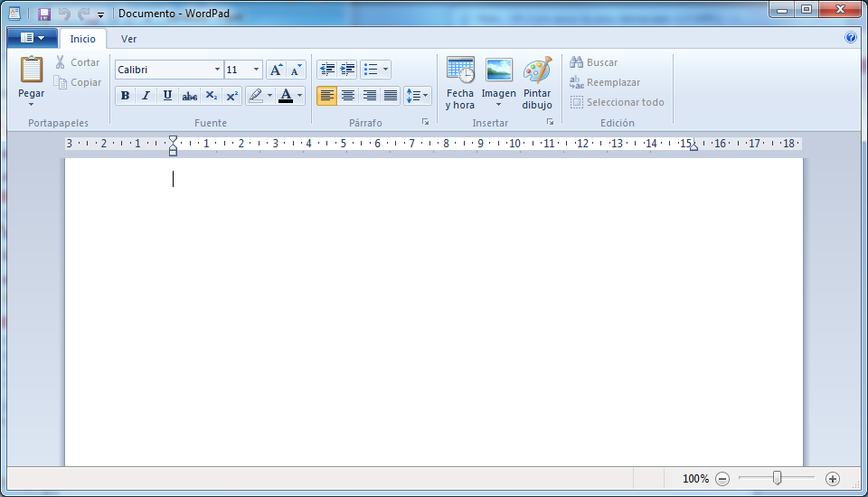Viewport: 868px width, 497px height.
Task: Open the Calibri font family dropdown
Action: (x=217, y=70)
